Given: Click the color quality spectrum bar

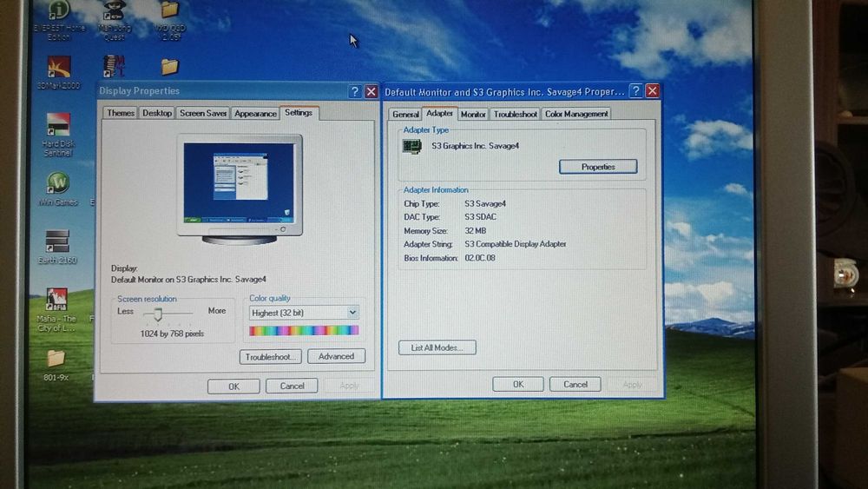Looking at the screenshot, I should click(303, 331).
